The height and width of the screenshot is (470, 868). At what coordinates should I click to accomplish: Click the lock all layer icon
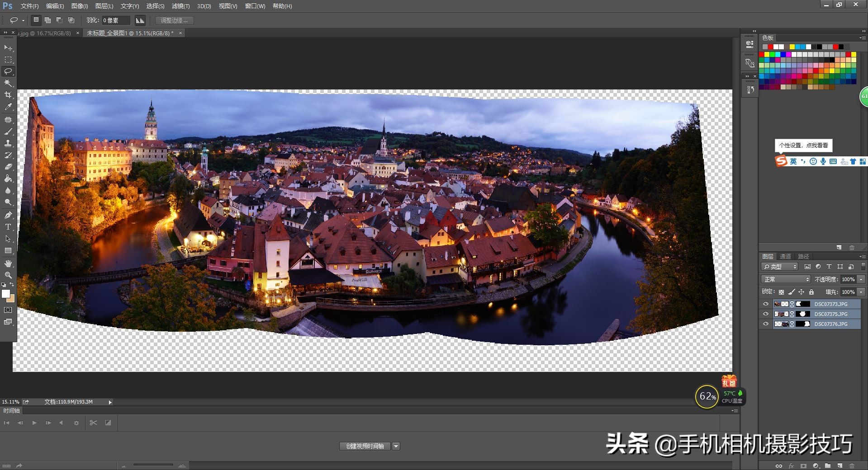point(811,292)
